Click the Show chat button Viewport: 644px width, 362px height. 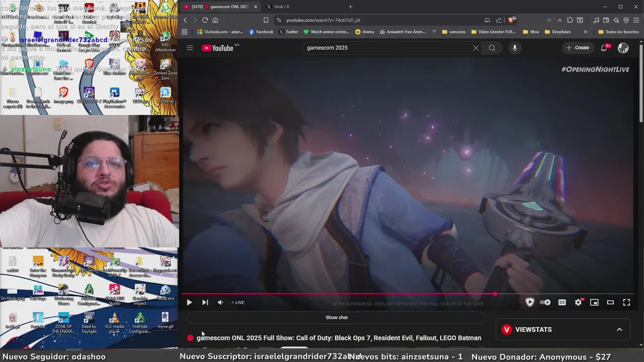(337, 317)
